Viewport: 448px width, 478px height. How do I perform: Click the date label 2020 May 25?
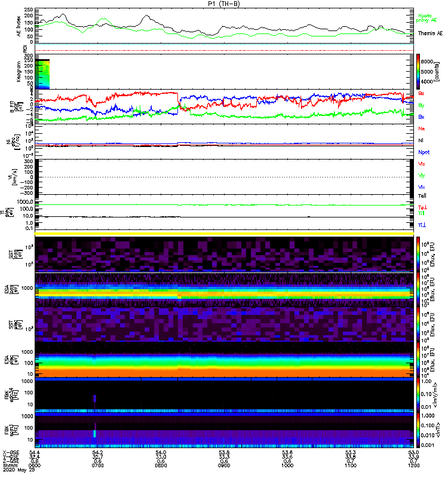pos(19,470)
